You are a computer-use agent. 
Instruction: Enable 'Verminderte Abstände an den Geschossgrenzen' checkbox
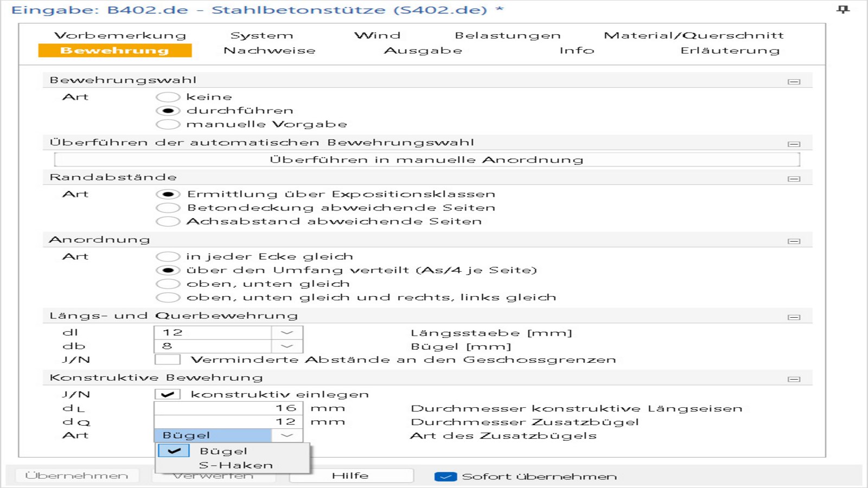click(168, 359)
